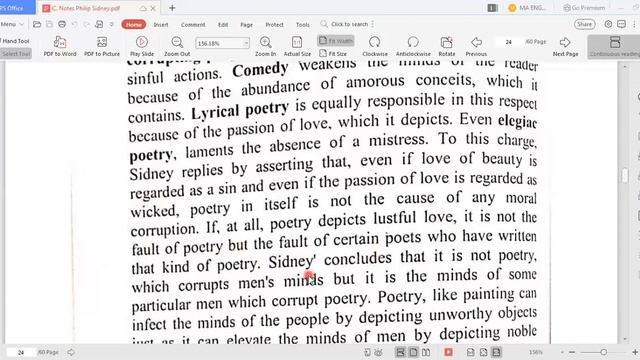The height and width of the screenshot is (360, 640).
Task: Open the Rotate document tool
Action: (447, 46)
